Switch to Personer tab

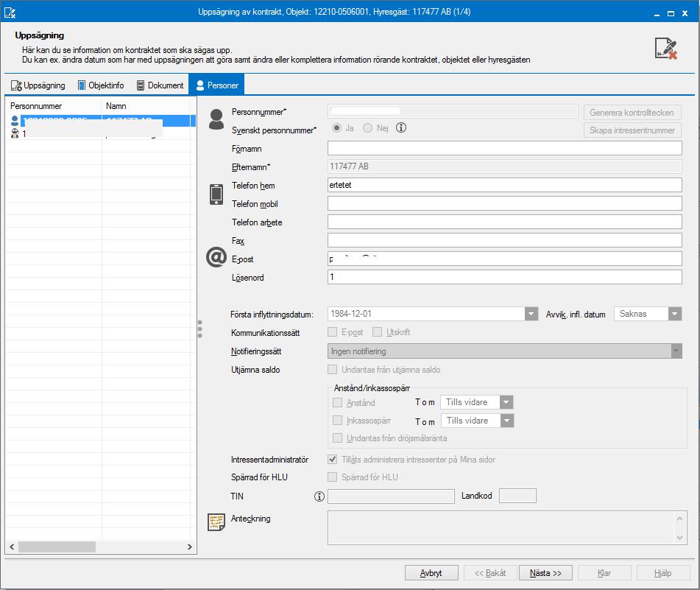click(x=217, y=85)
